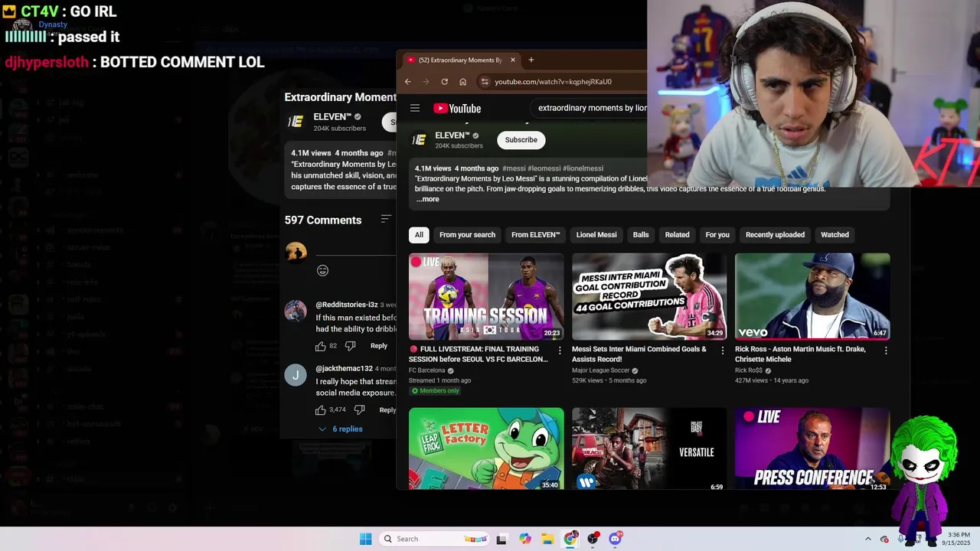Open the Windows Start menu

coord(366,539)
